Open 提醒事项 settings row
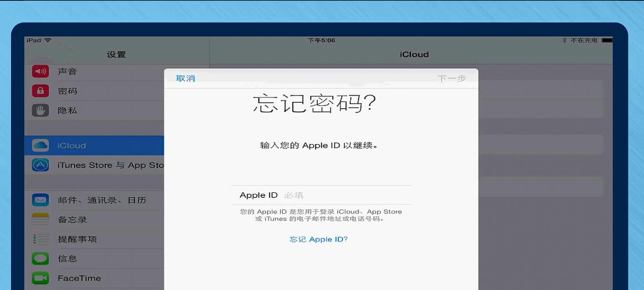The width and height of the screenshot is (644, 290). coord(94,239)
